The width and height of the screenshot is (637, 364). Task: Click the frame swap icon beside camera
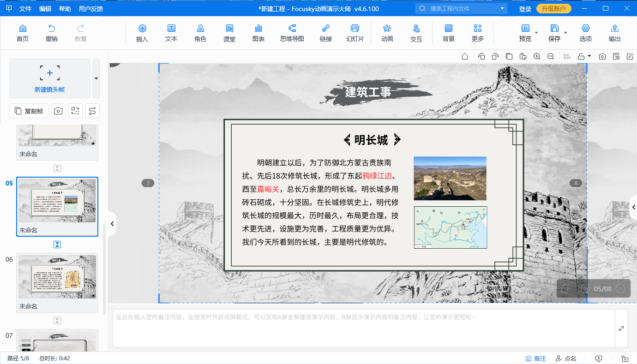tap(75, 111)
